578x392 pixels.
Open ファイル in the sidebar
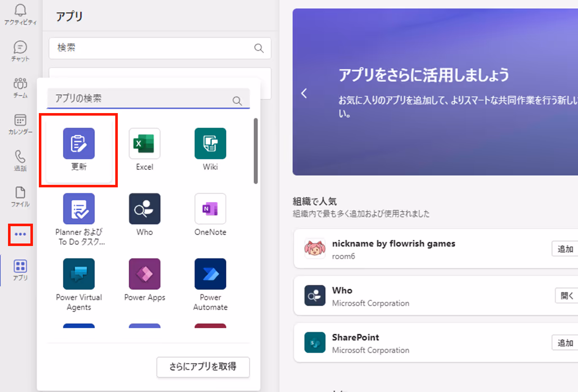pyautogui.click(x=20, y=193)
